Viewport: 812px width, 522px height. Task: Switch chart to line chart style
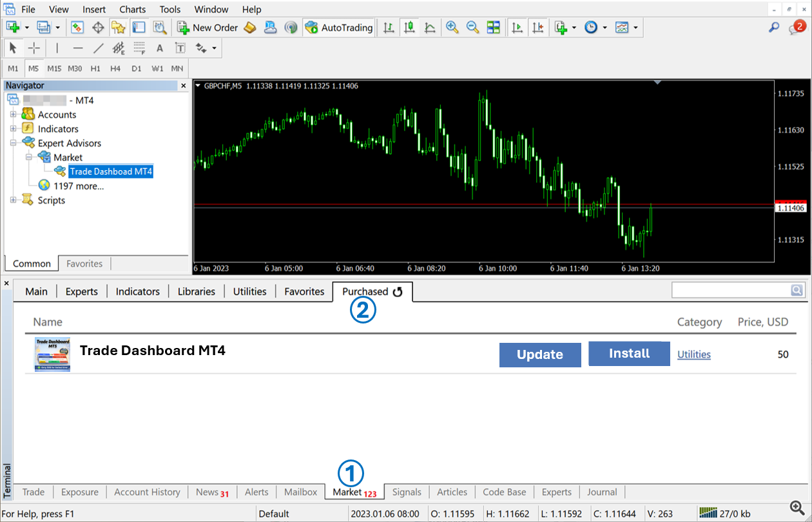pyautogui.click(x=429, y=27)
